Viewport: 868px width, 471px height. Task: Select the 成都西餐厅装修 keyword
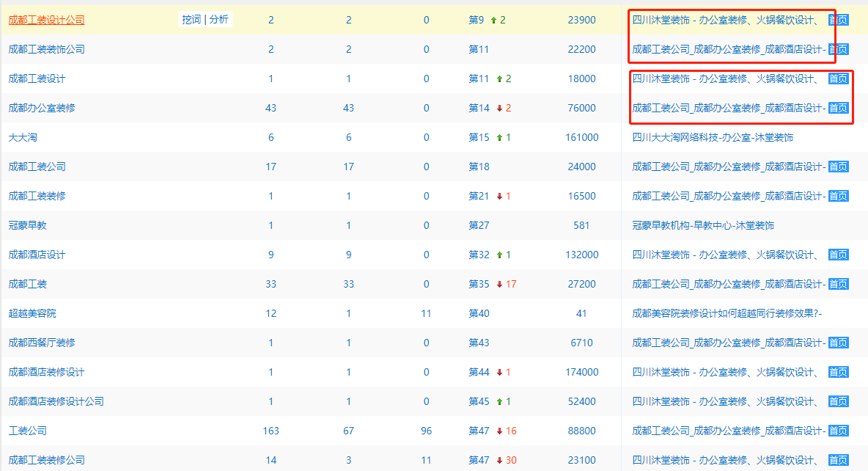click(42, 343)
